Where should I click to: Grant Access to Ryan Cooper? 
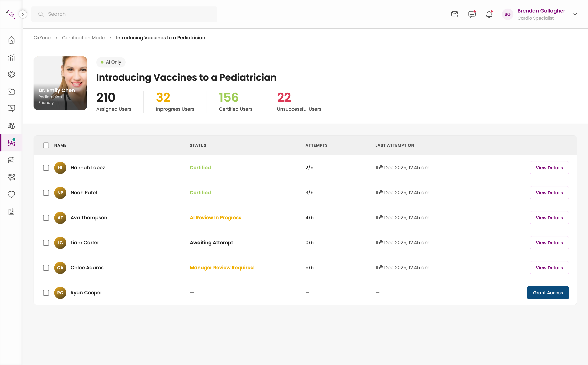click(548, 292)
